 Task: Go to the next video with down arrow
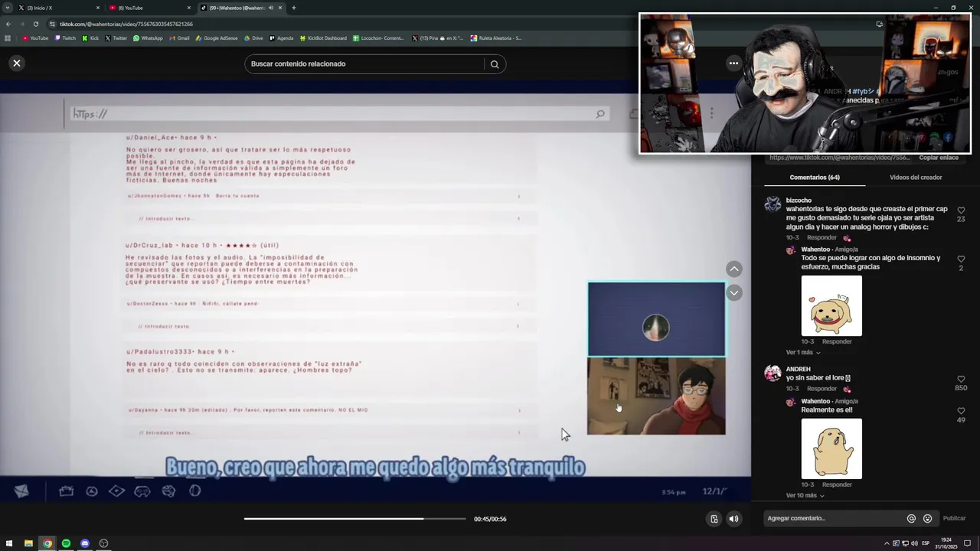click(733, 292)
